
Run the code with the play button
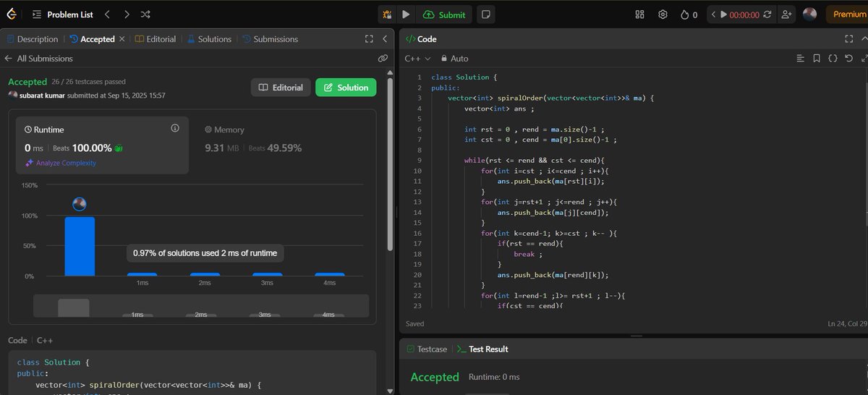click(406, 14)
